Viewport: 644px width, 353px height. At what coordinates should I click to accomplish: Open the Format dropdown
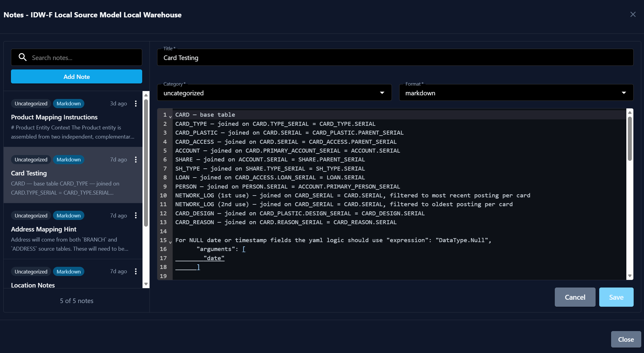pyautogui.click(x=516, y=93)
